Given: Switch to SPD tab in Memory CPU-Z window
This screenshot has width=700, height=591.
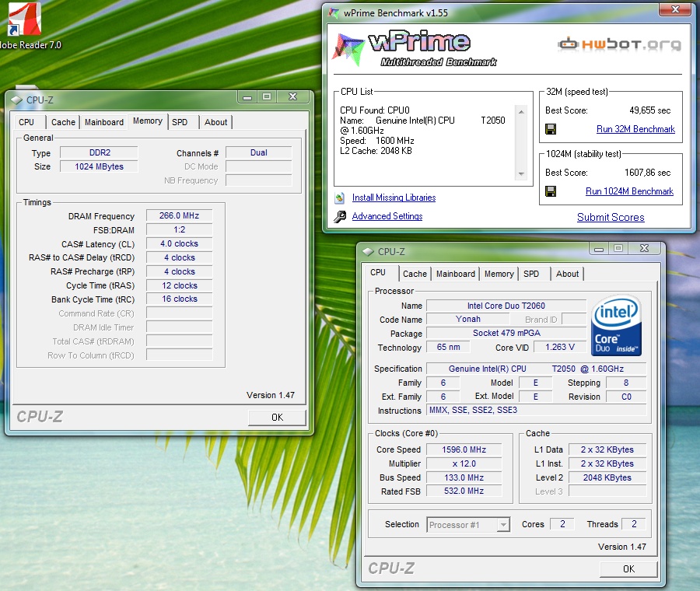Looking at the screenshot, I should pos(180,122).
